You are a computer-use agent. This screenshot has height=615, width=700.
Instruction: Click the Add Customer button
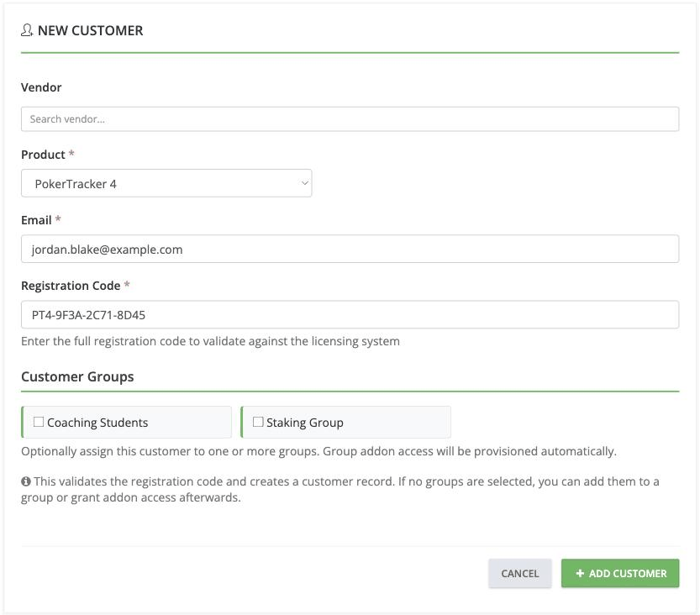tap(620, 573)
